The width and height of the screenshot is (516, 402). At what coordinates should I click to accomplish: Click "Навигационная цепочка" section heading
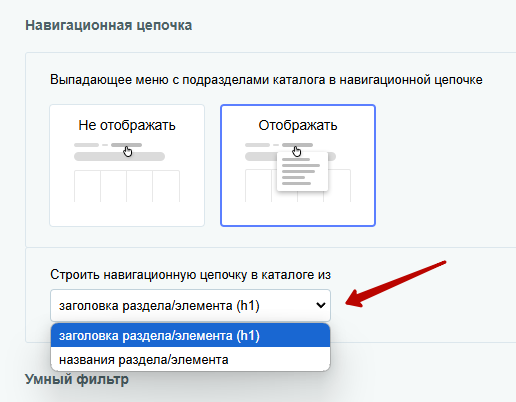click(109, 25)
